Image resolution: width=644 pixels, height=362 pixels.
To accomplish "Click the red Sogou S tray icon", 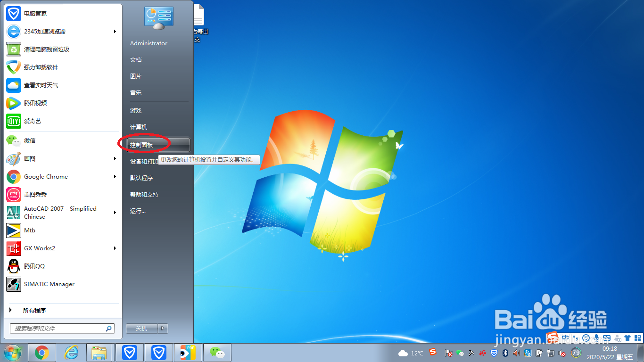I will pyautogui.click(x=433, y=352).
